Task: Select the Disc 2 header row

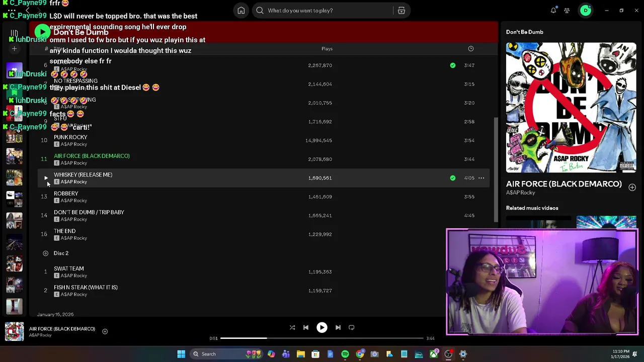Action: tap(61, 253)
